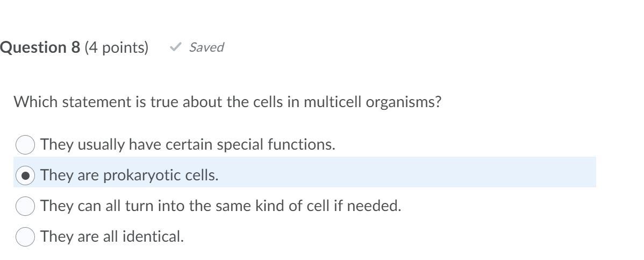Screen dimensions: 644x260
Task: Choose radio for "They can all turn into the same kind"
Action: tap(25, 206)
